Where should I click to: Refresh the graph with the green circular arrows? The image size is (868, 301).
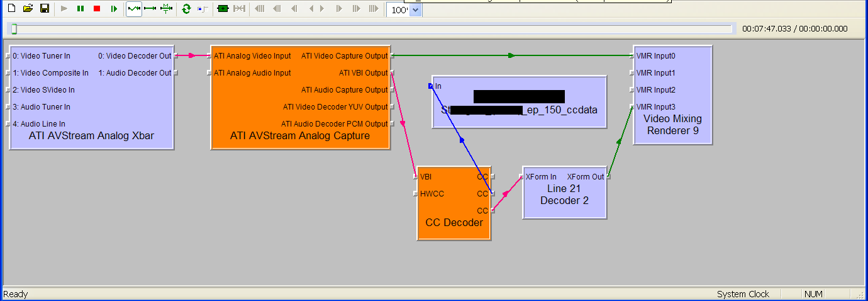(186, 9)
